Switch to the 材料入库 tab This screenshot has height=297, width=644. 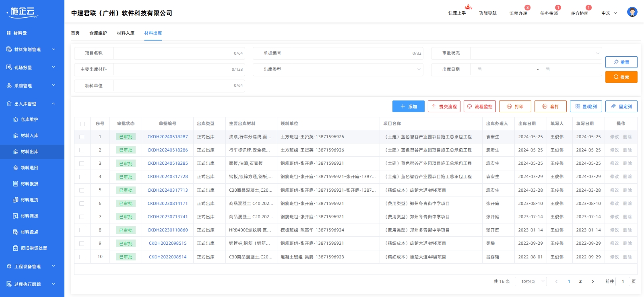(126, 33)
